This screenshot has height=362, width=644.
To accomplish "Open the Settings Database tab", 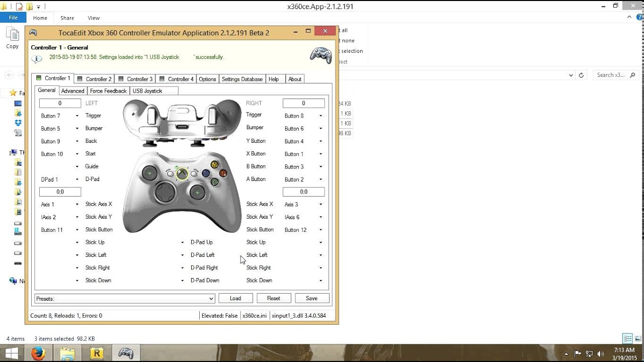I will (242, 79).
